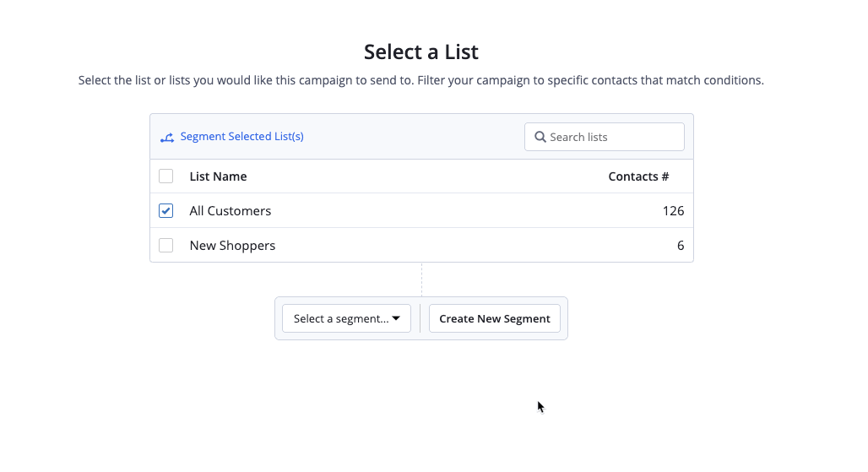Click the segment branch icon
The image size is (868, 472).
tap(167, 138)
